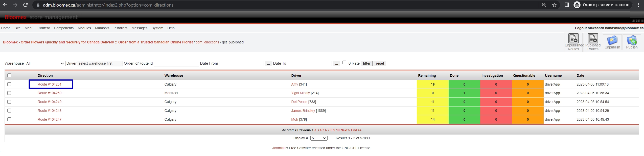Open the System menu
Viewport: 644px width, 156px height.
pos(157,28)
